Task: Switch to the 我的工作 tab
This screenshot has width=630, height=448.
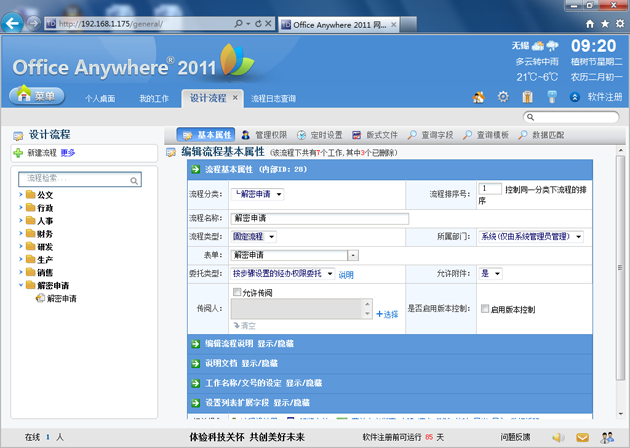Action: click(153, 99)
